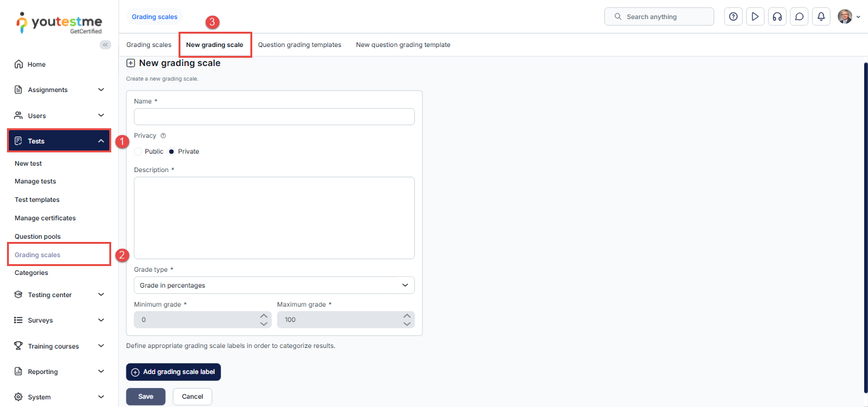Click the play video tutorial icon
868x407 pixels.
pos(755,17)
